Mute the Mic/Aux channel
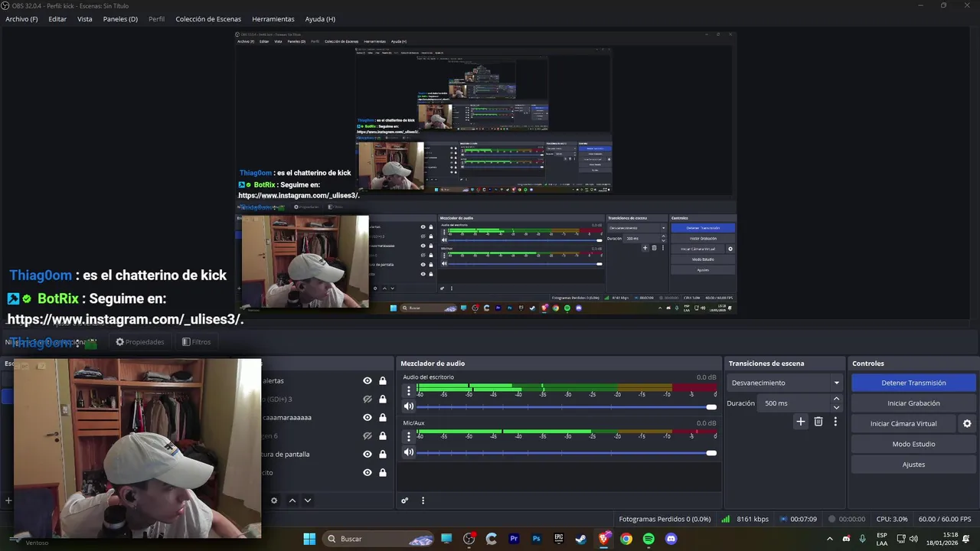Image resolution: width=980 pixels, height=551 pixels. (409, 452)
